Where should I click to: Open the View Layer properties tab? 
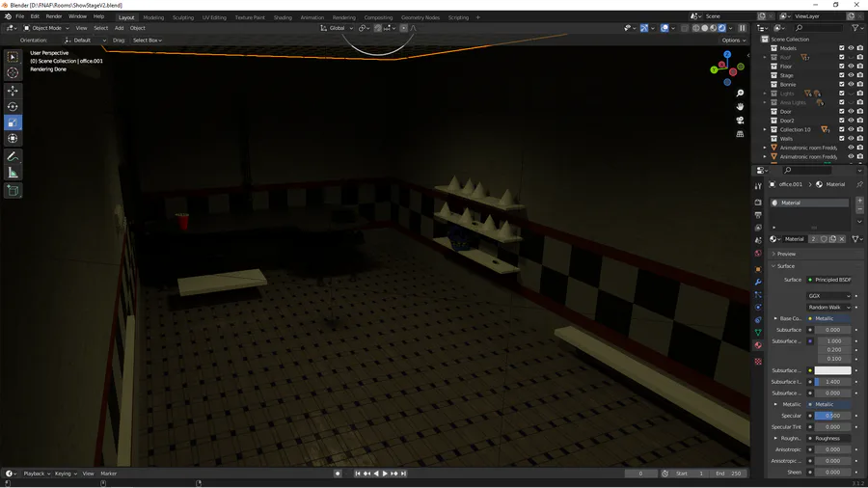point(758,228)
